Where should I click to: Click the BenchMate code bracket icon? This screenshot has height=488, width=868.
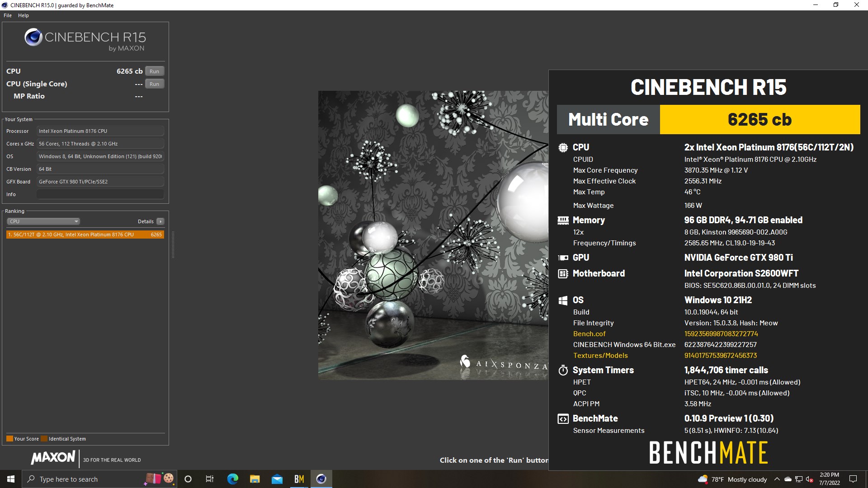563,419
